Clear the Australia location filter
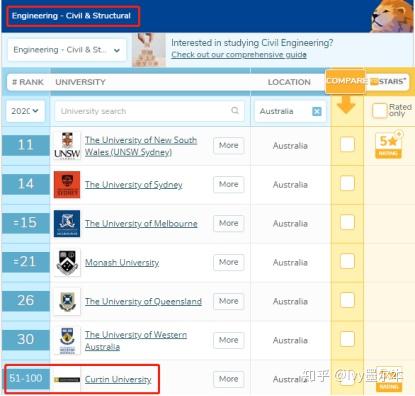 click(x=317, y=111)
